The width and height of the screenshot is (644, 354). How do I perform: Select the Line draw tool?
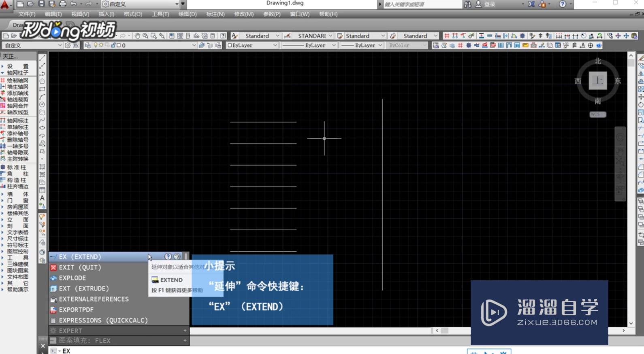coord(42,58)
